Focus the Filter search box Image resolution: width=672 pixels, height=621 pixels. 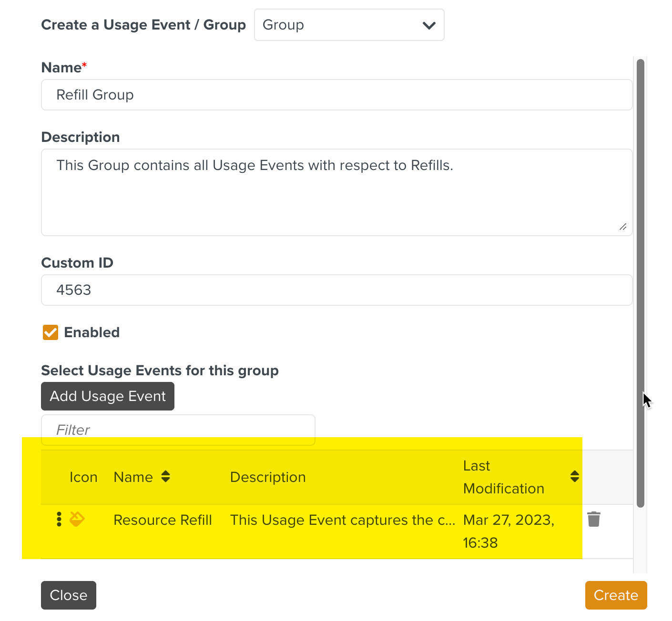pyautogui.click(x=178, y=430)
